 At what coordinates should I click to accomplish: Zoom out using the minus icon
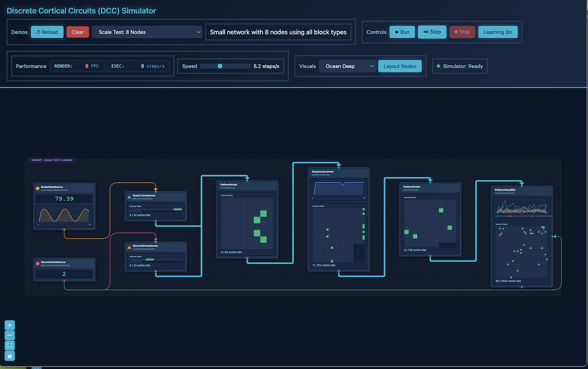click(x=9, y=335)
